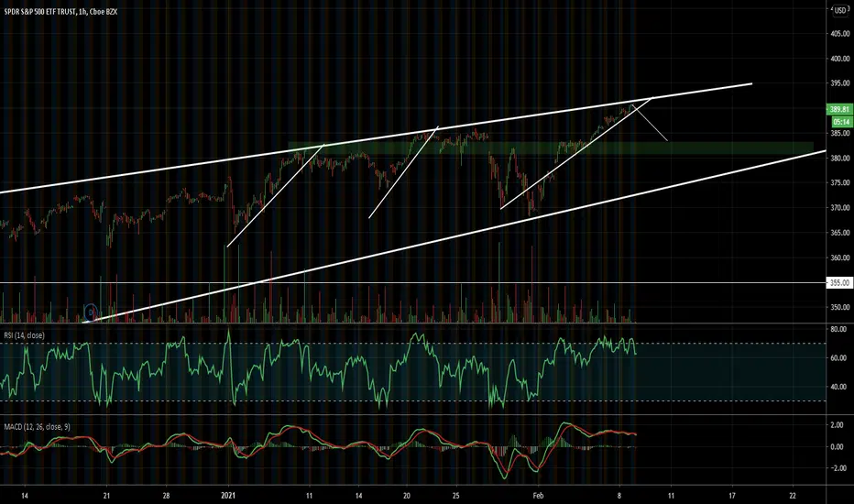Click the 20 date on the time axis

406,496
